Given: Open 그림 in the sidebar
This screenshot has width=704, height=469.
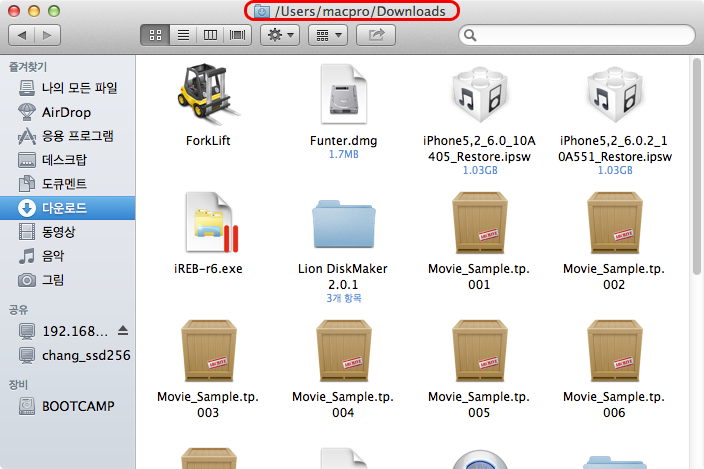Looking at the screenshot, I should click(67, 280).
